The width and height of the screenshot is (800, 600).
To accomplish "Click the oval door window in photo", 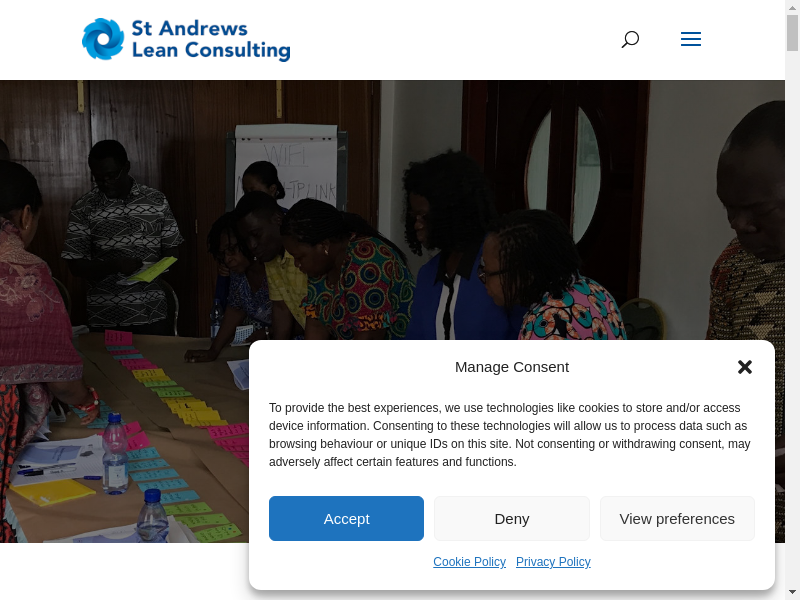I will pos(564,173).
